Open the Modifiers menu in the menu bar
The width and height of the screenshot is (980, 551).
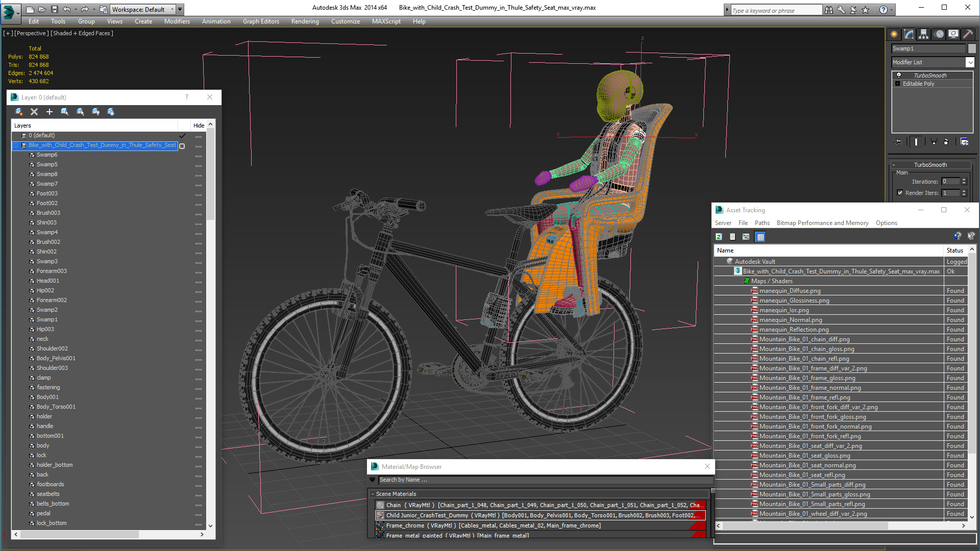pyautogui.click(x=176, y=21)
